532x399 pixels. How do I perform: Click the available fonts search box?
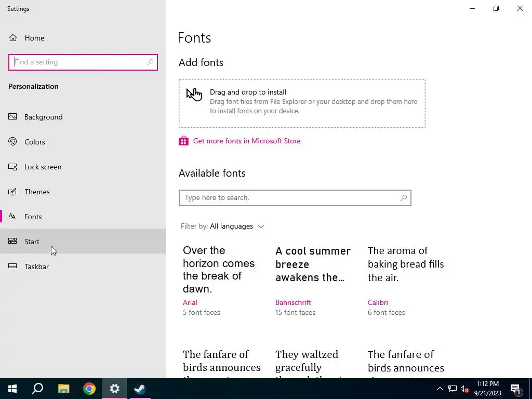(x=291, y=198)
